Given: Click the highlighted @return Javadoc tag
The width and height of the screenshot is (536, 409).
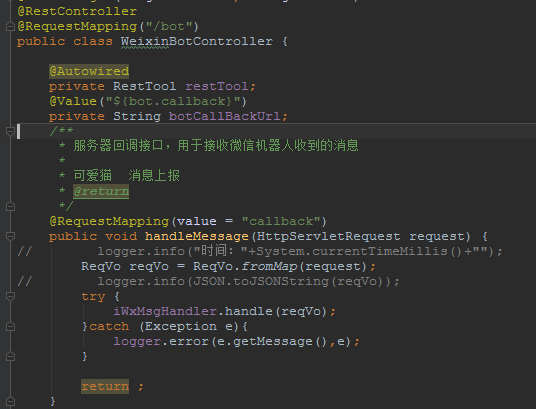Looking at the screenshot, I should 101,191.
